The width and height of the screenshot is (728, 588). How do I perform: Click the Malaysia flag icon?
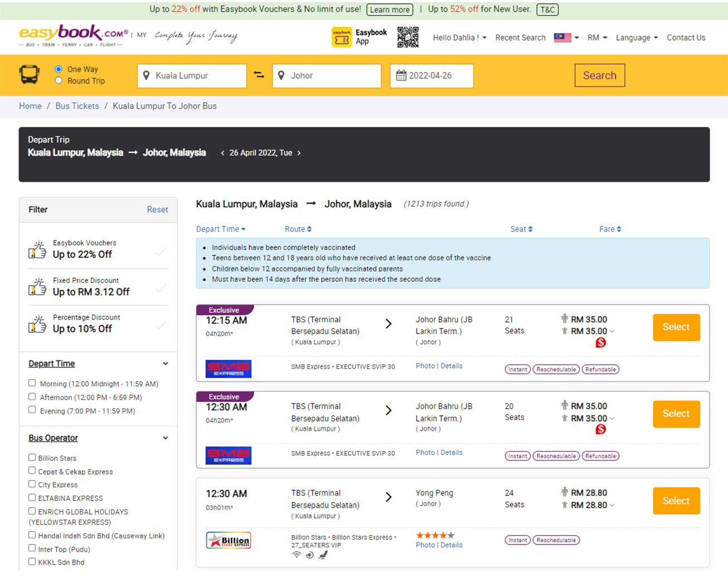(562, 37)
